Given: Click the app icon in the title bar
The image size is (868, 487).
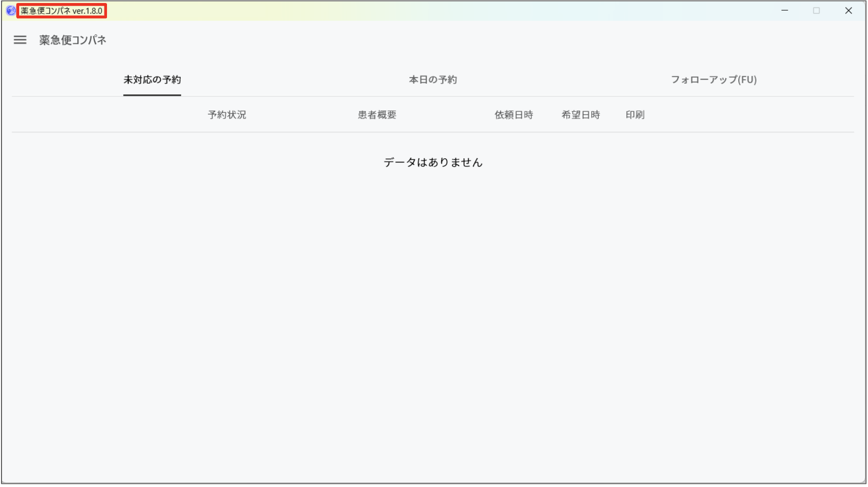Looking at the screenshot, I should [10, 11].
